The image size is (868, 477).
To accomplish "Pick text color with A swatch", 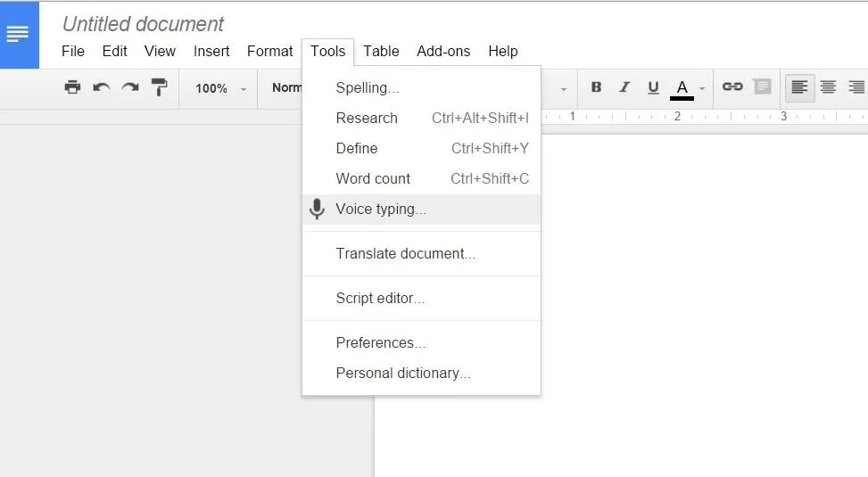I will tap(682, 88).
